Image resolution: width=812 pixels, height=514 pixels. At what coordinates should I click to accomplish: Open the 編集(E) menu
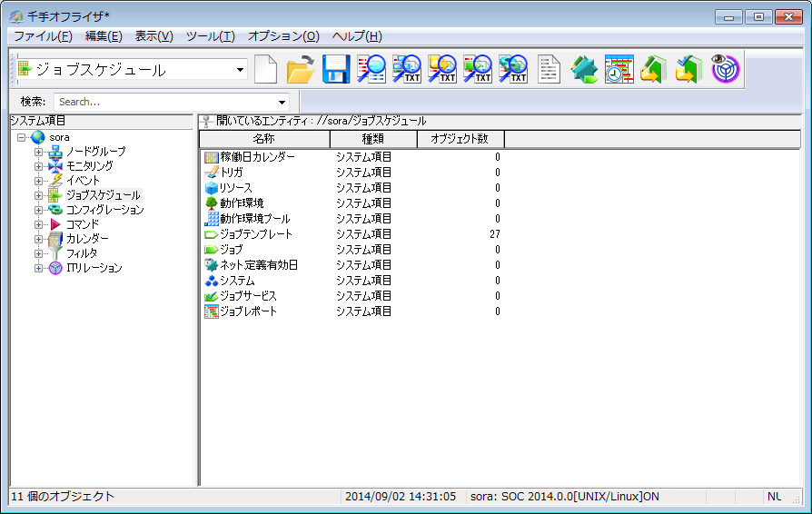tap(104, 36)
